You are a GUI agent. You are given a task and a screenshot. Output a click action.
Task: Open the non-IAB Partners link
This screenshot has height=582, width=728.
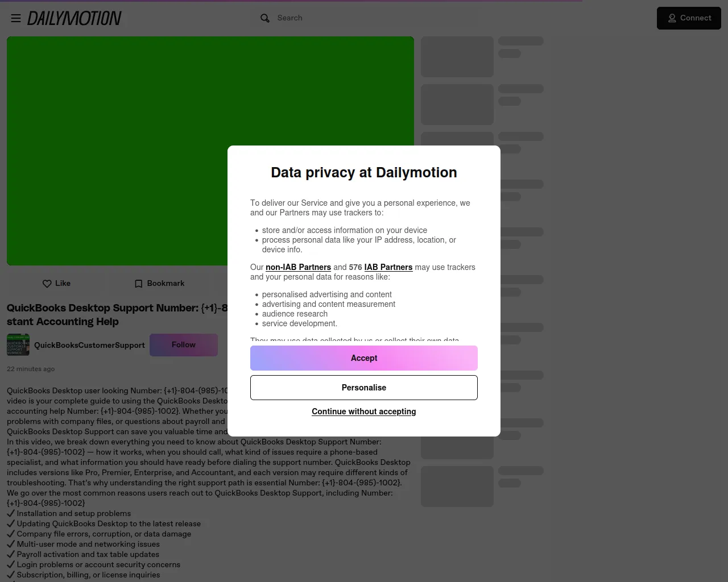point(298,267)
